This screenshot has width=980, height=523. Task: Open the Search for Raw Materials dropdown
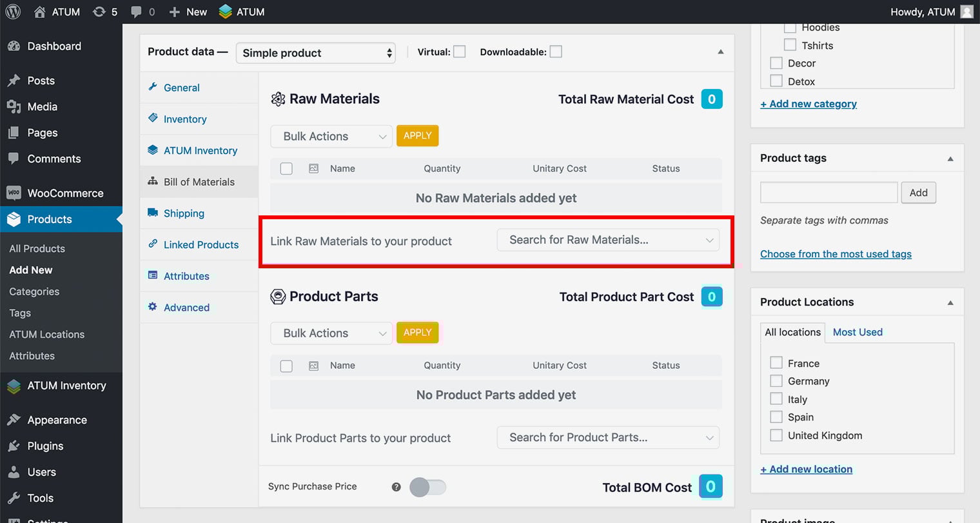607,240
